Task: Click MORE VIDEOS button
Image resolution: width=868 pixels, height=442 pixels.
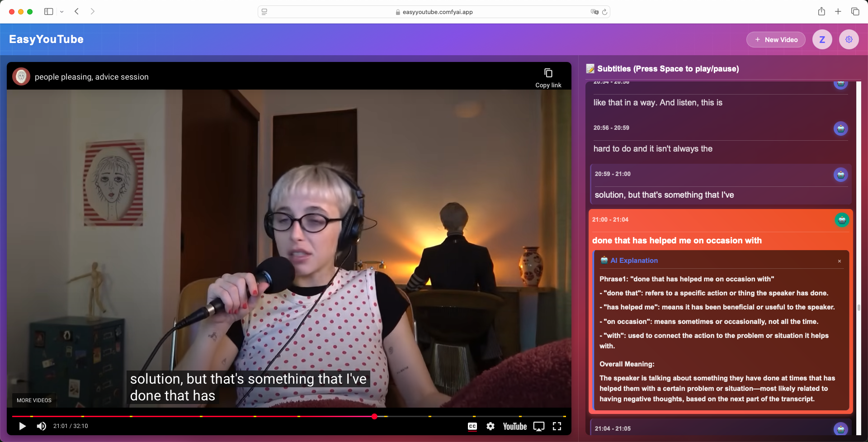Action: (34, 400)
